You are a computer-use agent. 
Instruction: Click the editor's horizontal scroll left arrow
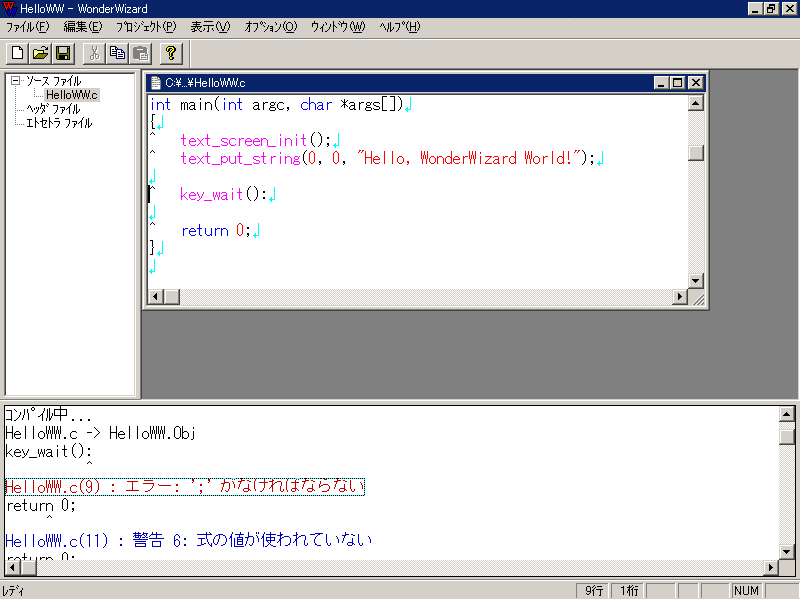point(156,296)
